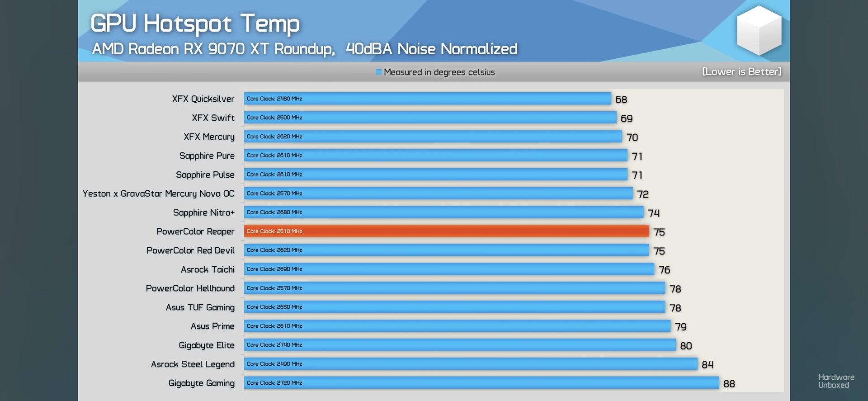
Task: Click 'Core Clock: 2740 MHz' in Gigabyte Elite bar
Action: pyautogui.click(x=274, y=345)
